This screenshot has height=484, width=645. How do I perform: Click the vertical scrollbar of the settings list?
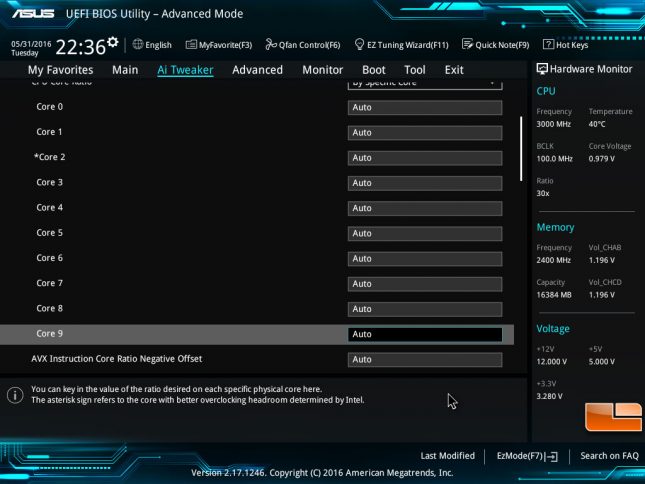pos(521,148)
